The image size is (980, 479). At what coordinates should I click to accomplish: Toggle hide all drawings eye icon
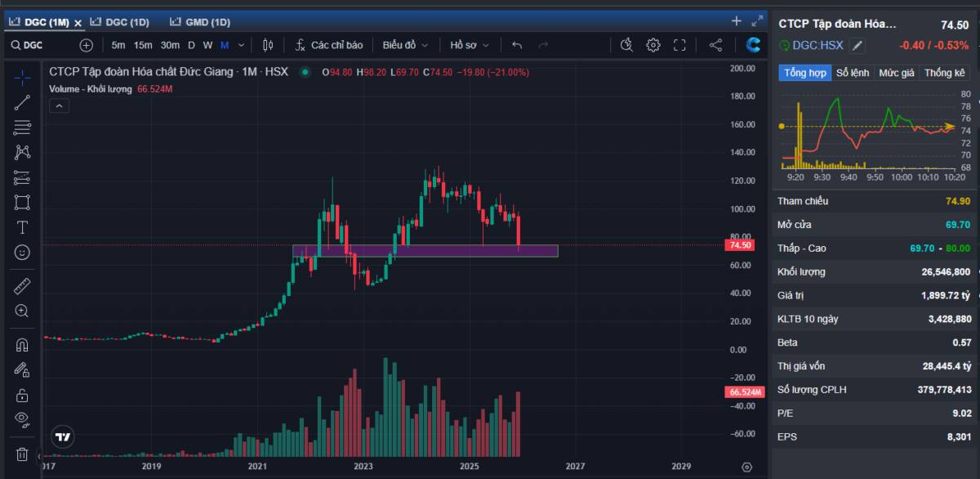22,419
